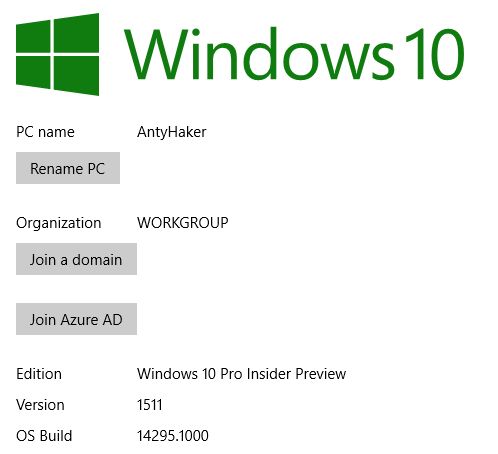Click the Version label

[40, 405]
